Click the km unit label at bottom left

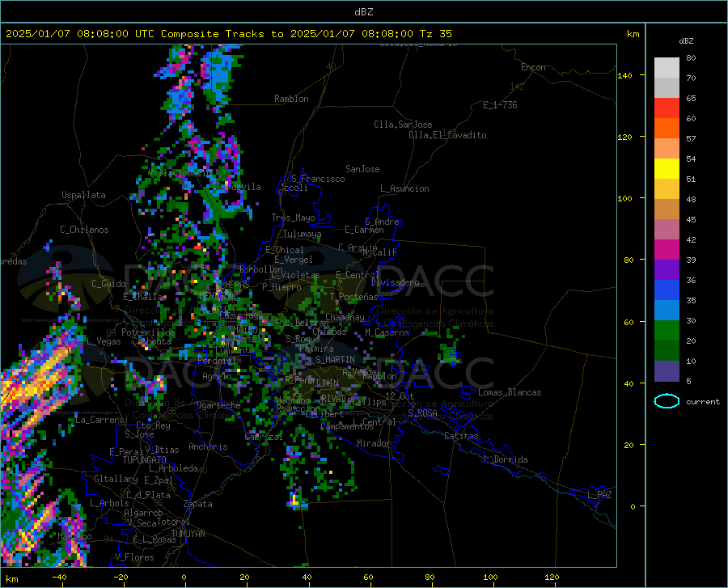[11, 579]
